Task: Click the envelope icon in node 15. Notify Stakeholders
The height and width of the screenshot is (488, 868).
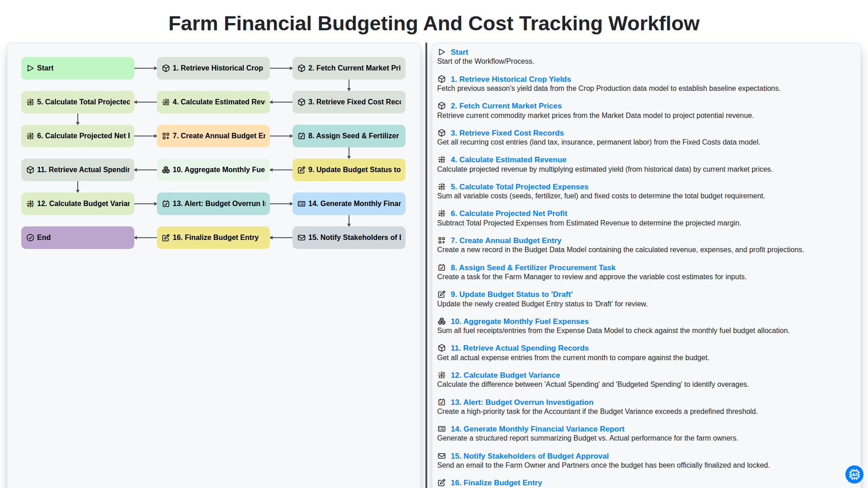Action: click(x=302, y=238)
